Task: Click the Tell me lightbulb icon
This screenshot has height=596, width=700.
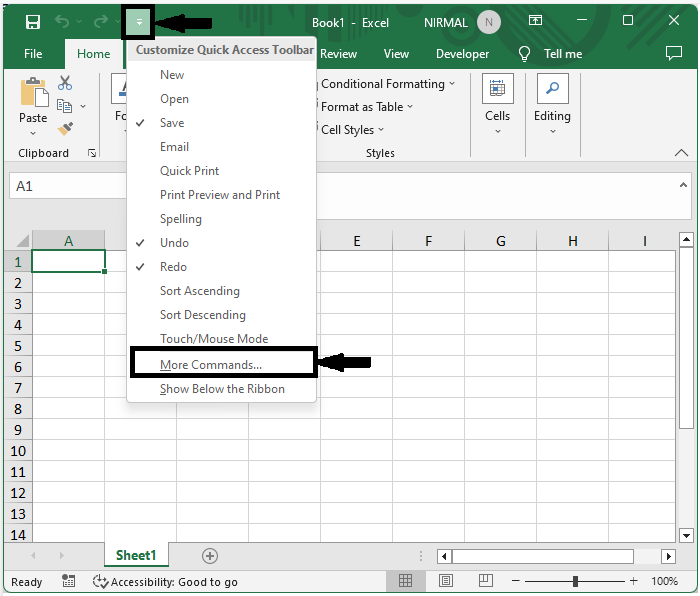Action: click(x=524, y=54)
